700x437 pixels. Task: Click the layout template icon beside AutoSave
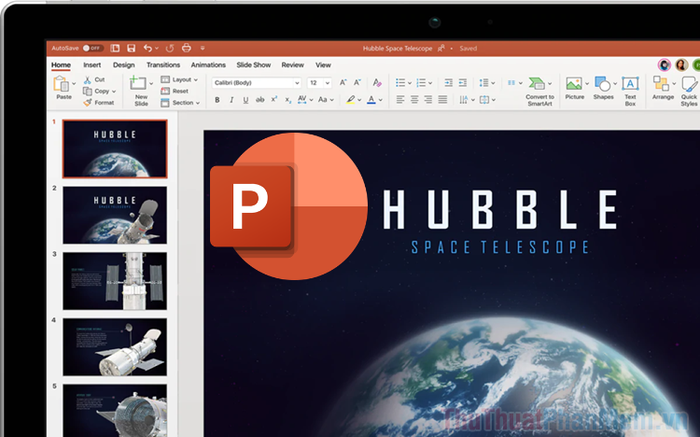(115, 48)
